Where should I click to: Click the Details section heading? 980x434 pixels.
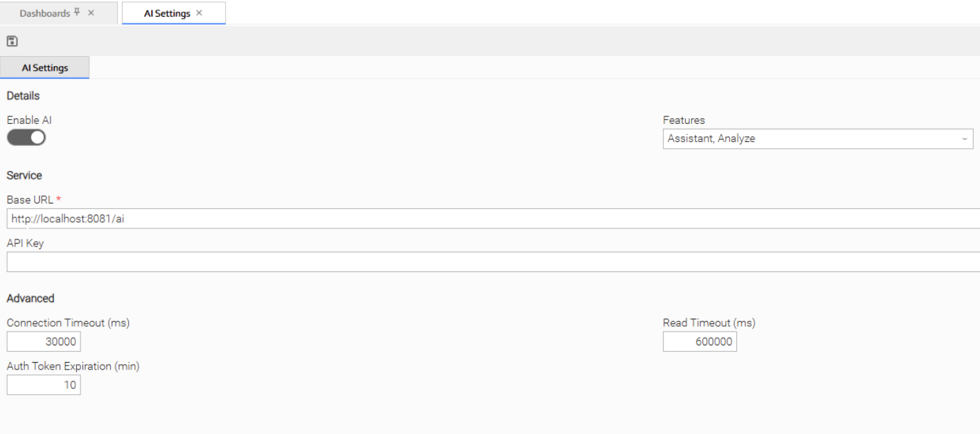23,96
